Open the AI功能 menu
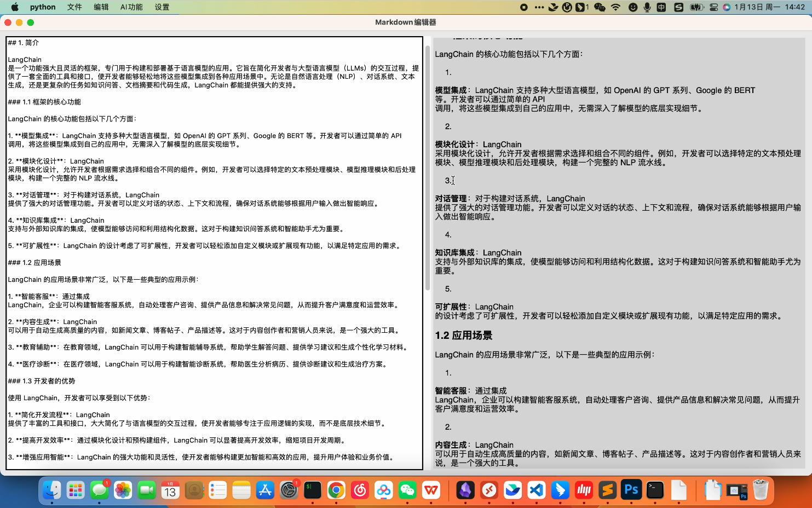The image size is (812, 508). (x=131, y=7)
